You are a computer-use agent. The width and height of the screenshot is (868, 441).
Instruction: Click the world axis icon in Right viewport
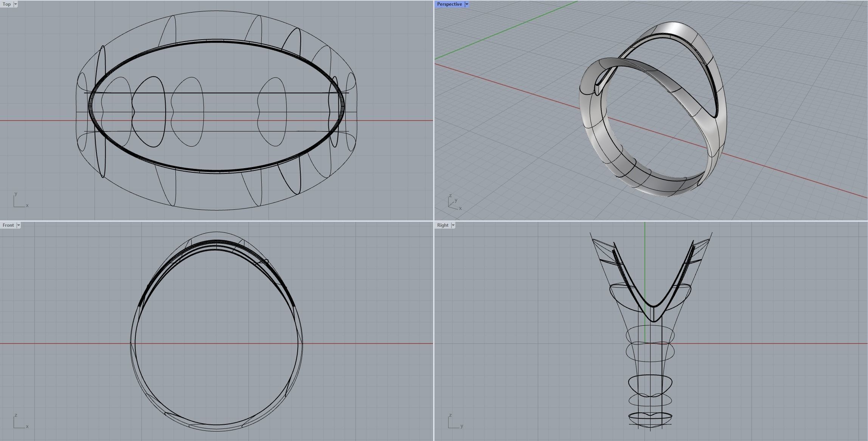[x=455, y=421]
